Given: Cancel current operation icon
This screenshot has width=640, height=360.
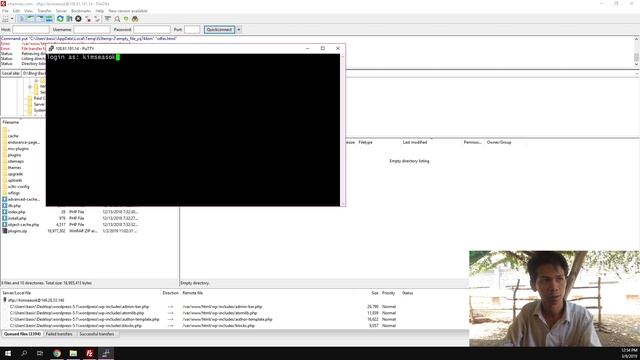Looking at the screenshot, I should (x=78, y=19).
